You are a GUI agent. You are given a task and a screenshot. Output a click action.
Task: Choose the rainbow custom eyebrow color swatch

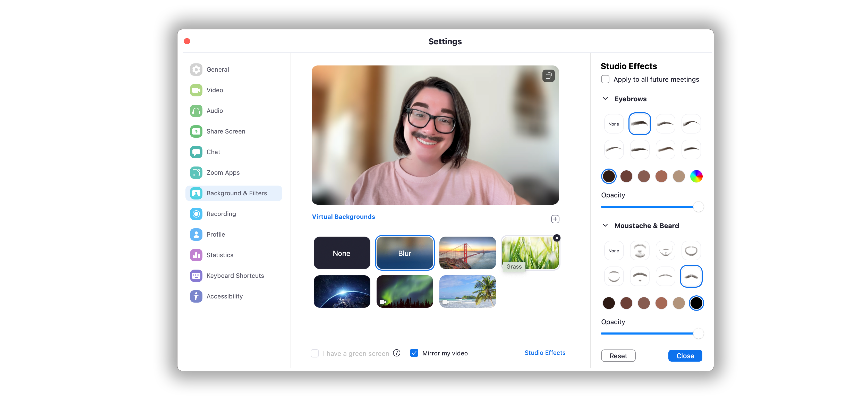pos(696,176)
